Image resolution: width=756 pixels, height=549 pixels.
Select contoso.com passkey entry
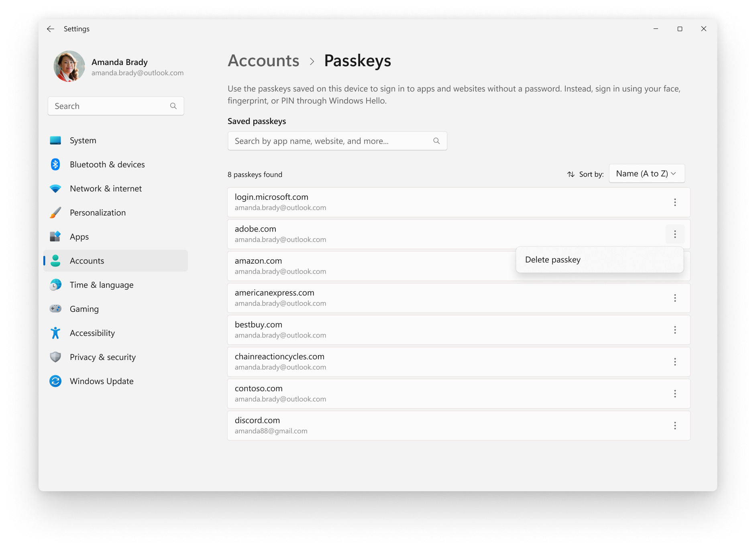[458, 394]
